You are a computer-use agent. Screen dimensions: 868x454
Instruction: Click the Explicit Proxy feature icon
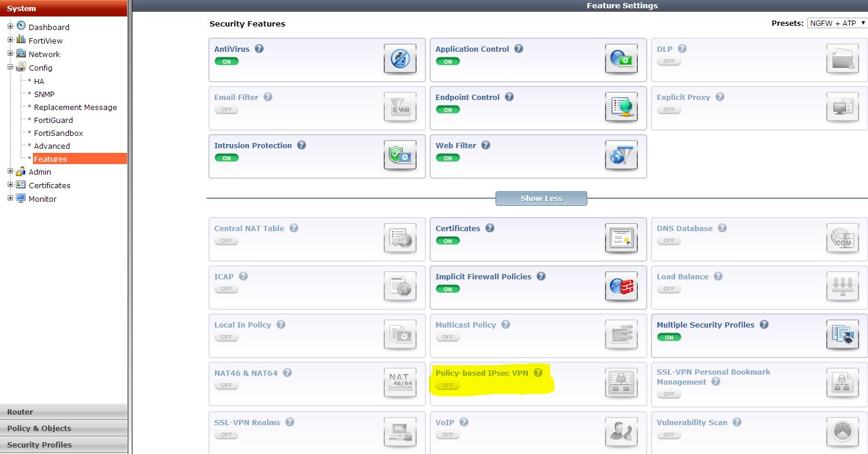843,107
